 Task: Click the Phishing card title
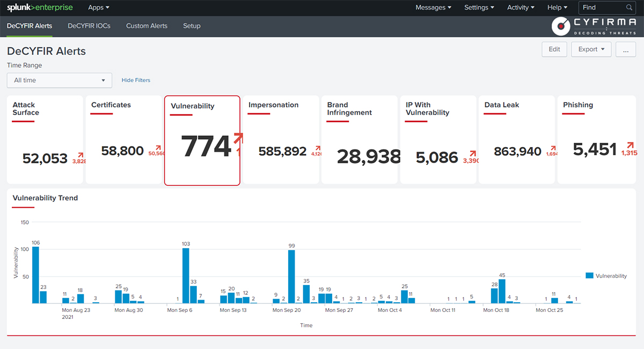(578, 105)
